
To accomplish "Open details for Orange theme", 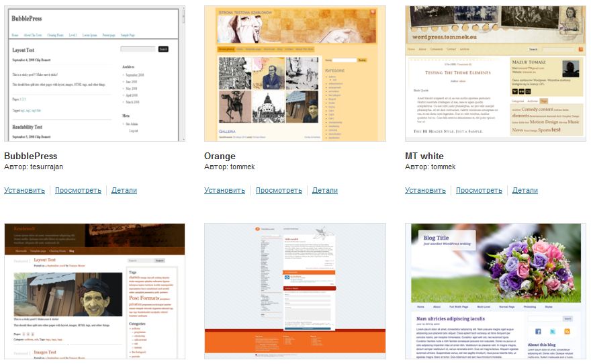I will [x=325, y=190].
